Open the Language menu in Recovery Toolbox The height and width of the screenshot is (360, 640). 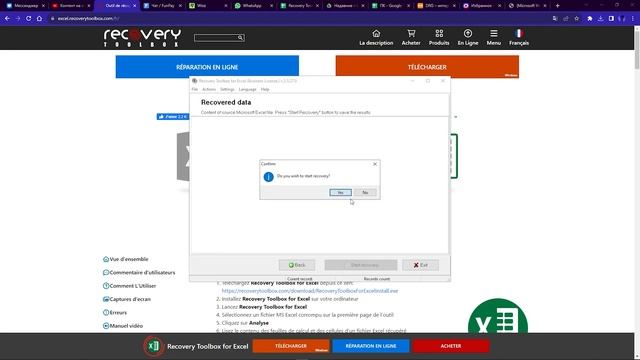point(247,89)
